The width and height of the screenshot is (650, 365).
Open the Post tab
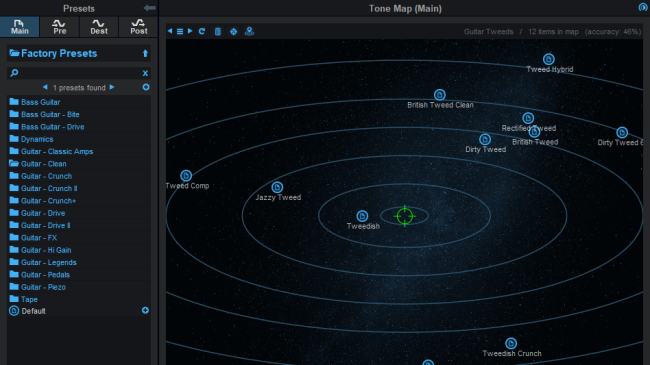tap(138, 27)
